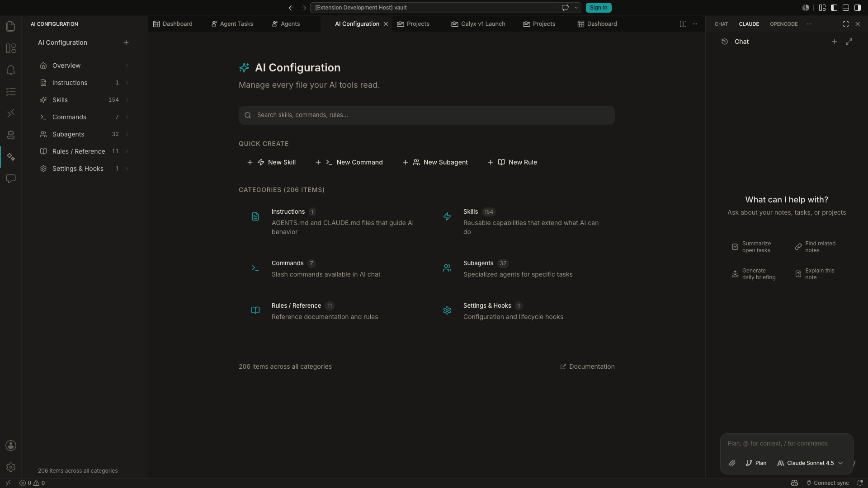Screen dimensions: 868x488
Task: Click New Command quick create button
Action: click(x=349, y=162)
